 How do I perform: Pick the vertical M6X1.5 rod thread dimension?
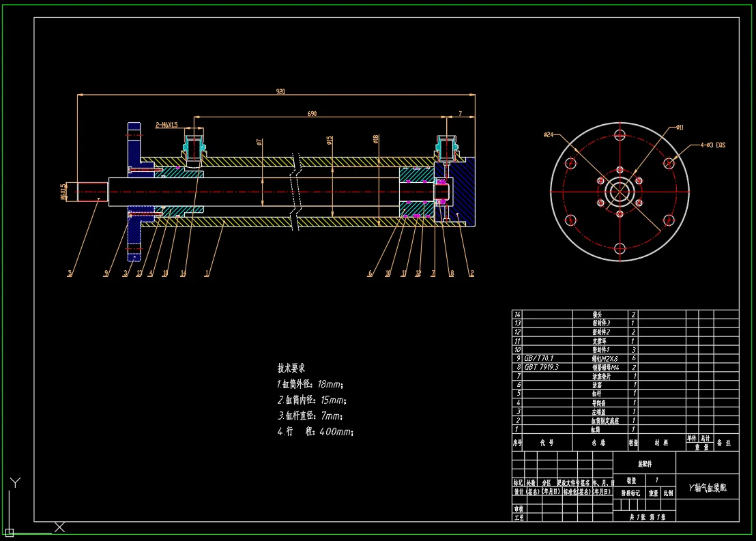pyautogui.click(x=63, y=192)
